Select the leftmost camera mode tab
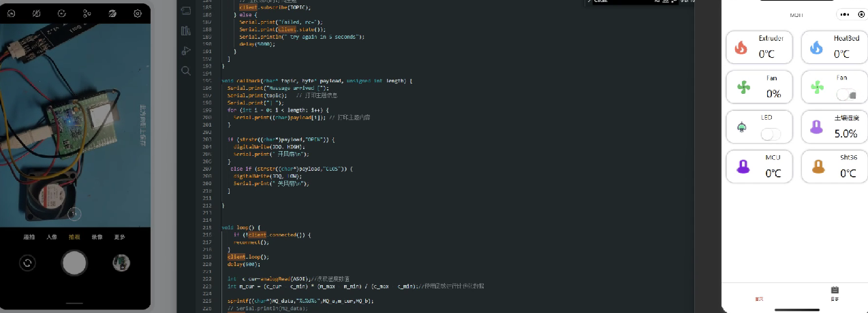 click(x=29, y=237)
